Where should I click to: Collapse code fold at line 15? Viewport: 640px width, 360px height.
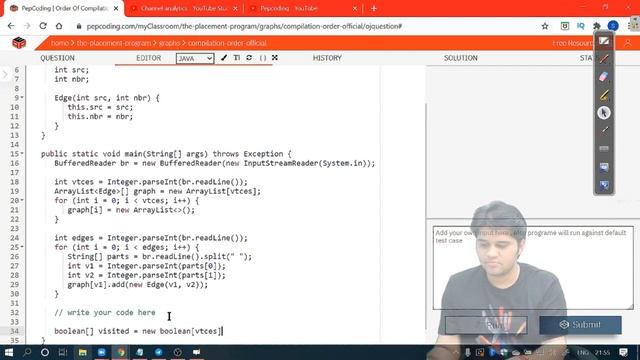[22, 153]
